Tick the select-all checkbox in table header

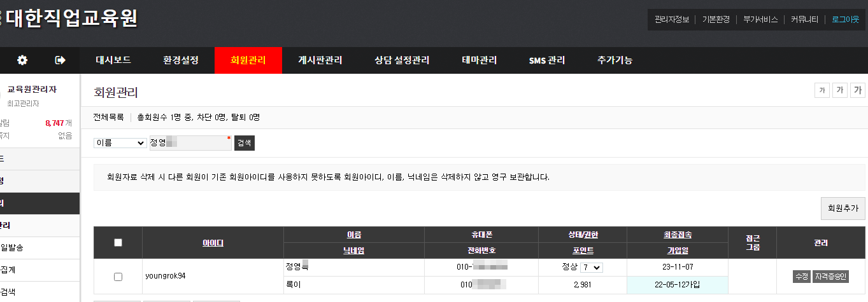tap(118, 242)
